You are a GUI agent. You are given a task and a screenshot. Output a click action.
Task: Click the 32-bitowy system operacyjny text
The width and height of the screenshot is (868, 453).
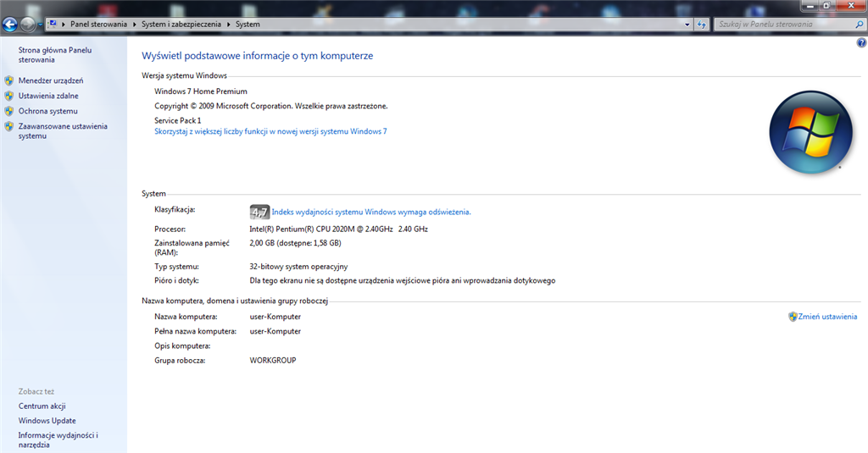[298, 267]
